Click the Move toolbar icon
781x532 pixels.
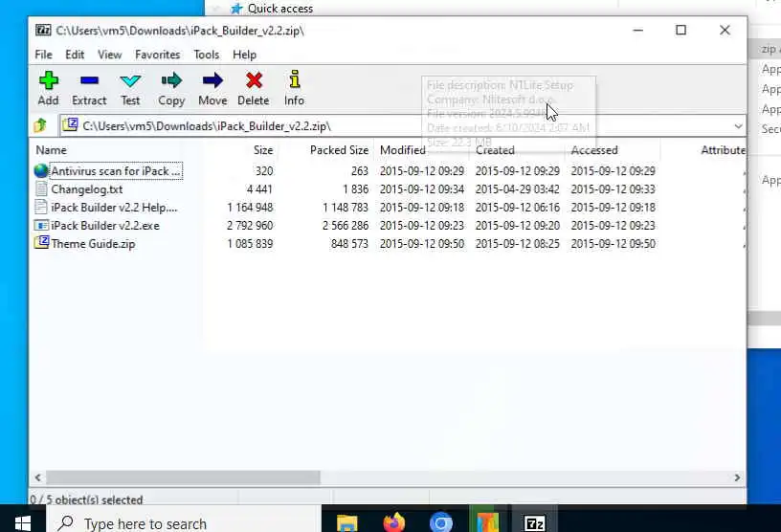[212, 80]
